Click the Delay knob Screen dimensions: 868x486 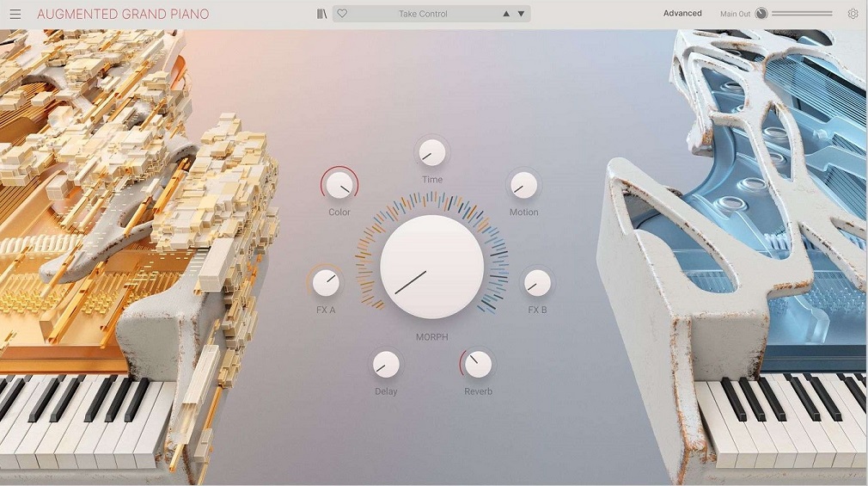[386, 364]
